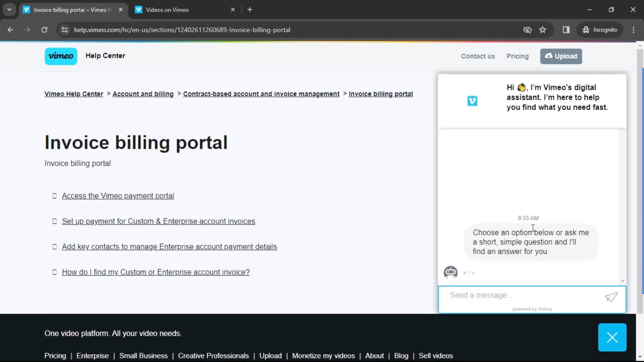Screen dimensions: 644x362
Task: Open Add key contacts to manage Enterprise article
Action: [169, 247]
